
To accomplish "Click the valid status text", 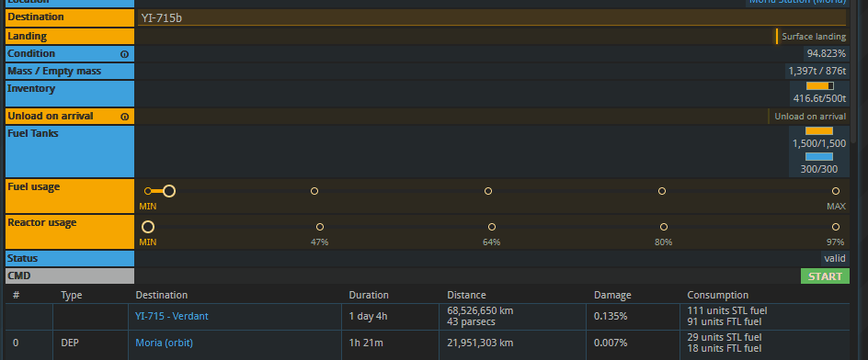I will tap(835, 258).
